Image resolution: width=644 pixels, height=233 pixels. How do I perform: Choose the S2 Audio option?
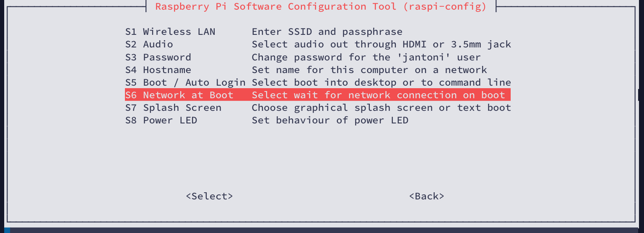point(149,45)
